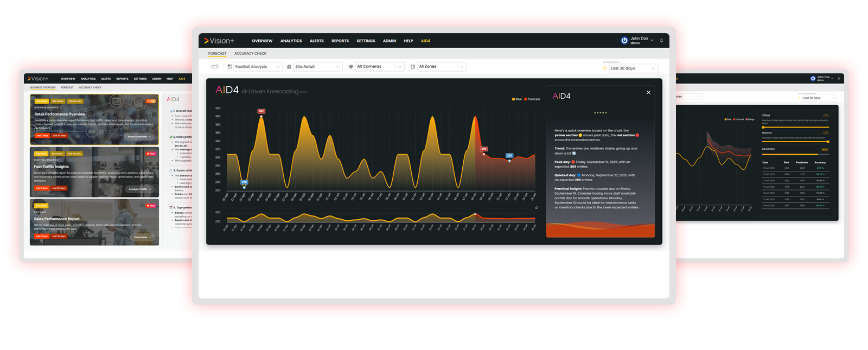Toggle the Forecast series in chart legend
The height and width of the screenshot is (350, 868).
point(532,99)
